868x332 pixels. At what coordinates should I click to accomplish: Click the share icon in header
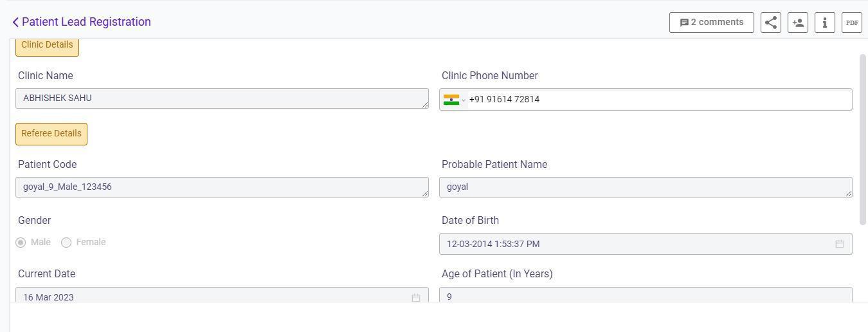click(771, 23)
